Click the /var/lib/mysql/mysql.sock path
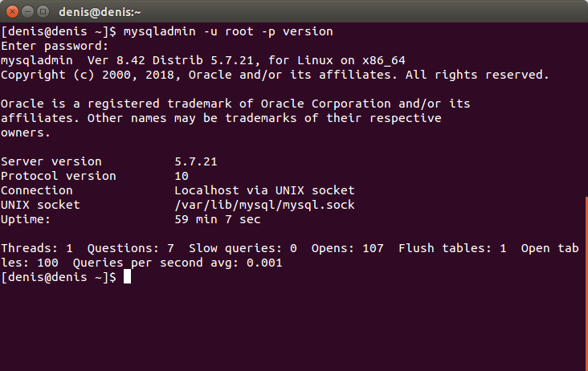This screenshot has width=588, height=371. 264,205
